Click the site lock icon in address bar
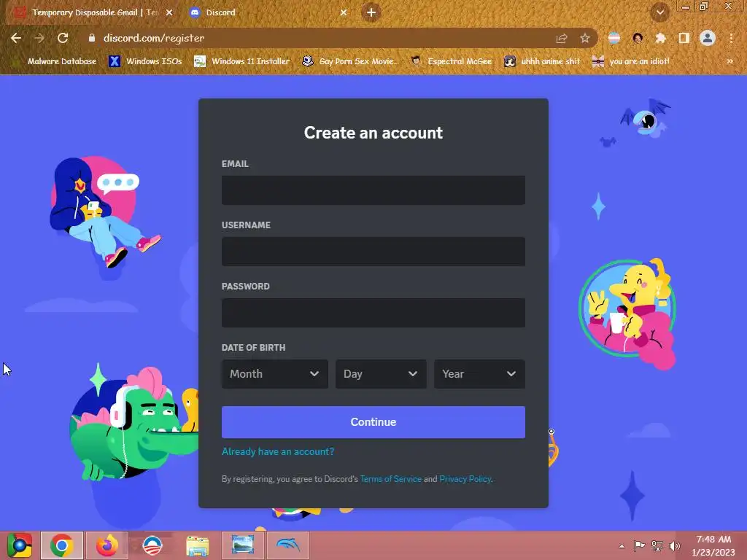This screenshot has width=747, height=560. [91, 38]
